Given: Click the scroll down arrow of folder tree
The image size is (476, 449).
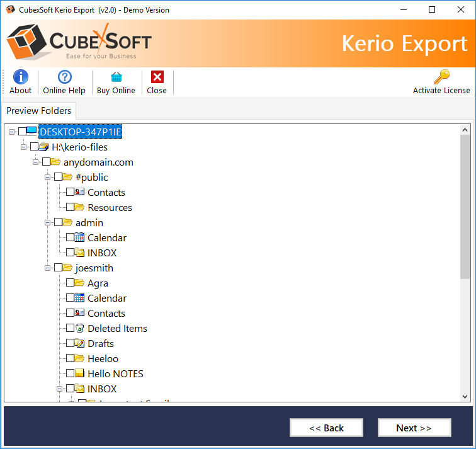Looking at the screenshot, I should (465, 397).
